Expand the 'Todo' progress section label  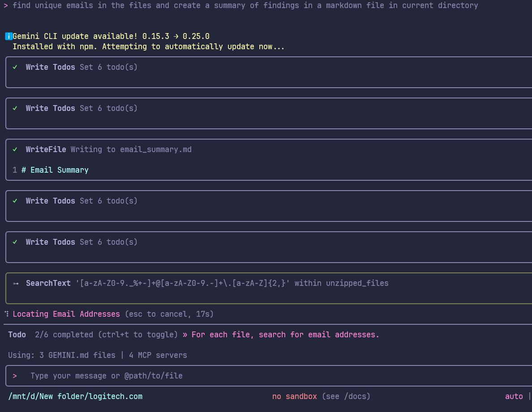coord(17,335)
